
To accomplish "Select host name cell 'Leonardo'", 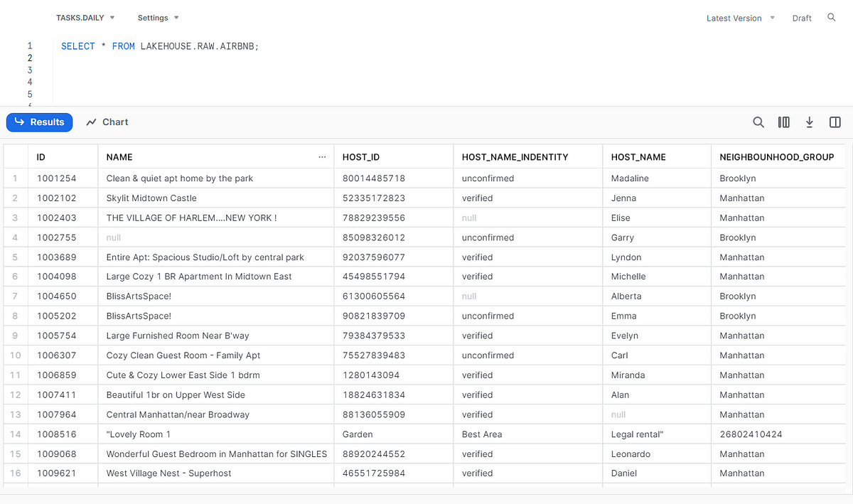I will pos(656,454).
